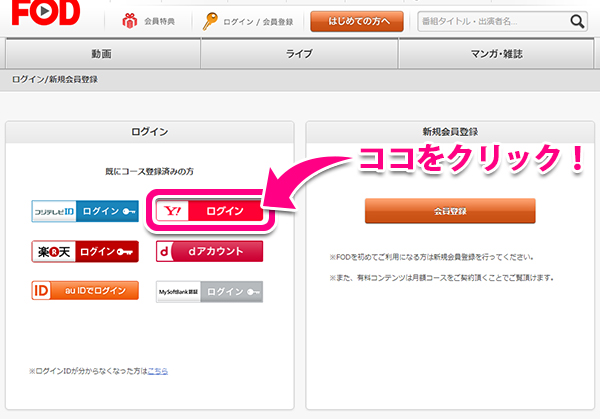Open the こちら forgotten login ID link
This screenshot has width=600, height=419.
click(x=158, y=371)
